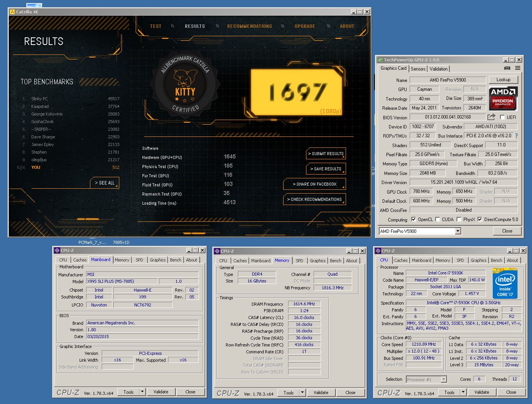Click the Core Speed value 1210.89 MHz
532x404 pixels.
(424, 344)
